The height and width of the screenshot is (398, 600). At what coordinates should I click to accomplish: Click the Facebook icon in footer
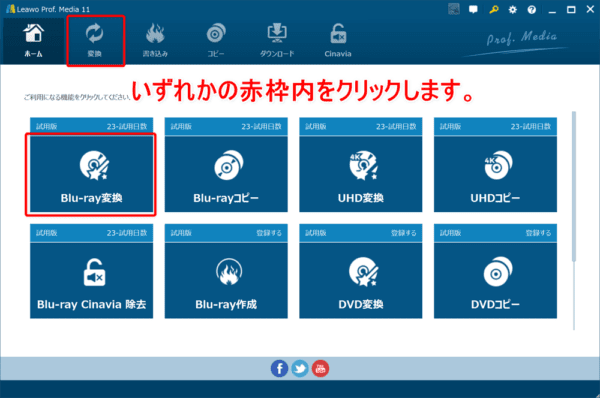click(x=279, y=369)
